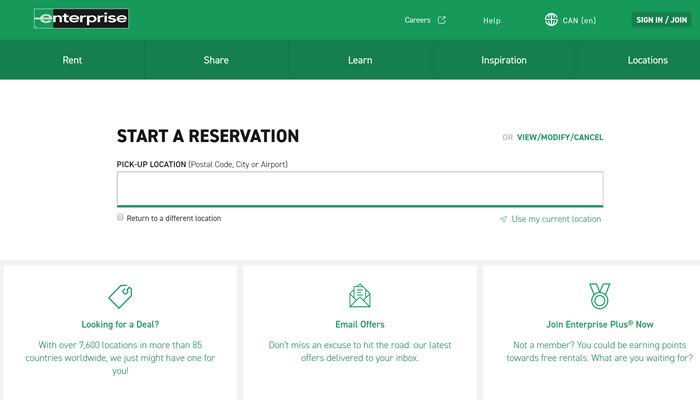
Task: Click the Enterprise logo
Action: 80,19
